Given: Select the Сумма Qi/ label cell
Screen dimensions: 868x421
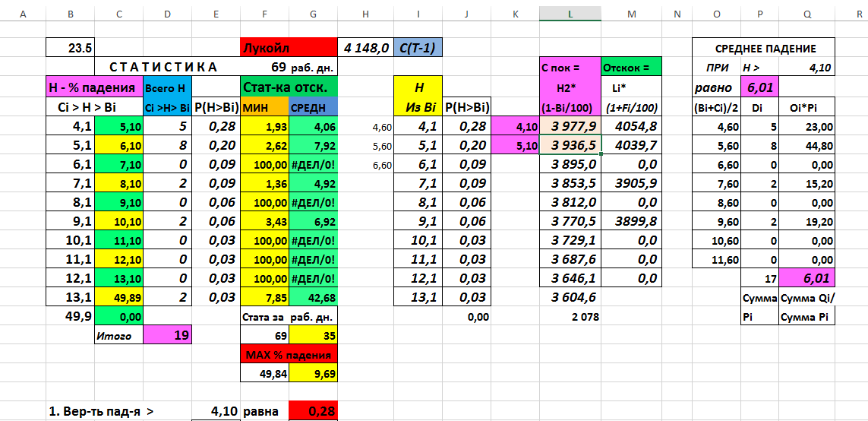Looking at the screenshot, I should [806, 297].
